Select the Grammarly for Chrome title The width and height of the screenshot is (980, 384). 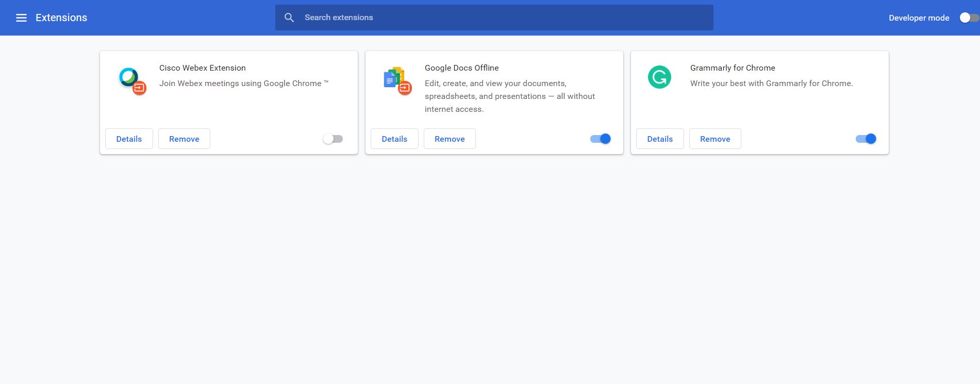(733, 68)
